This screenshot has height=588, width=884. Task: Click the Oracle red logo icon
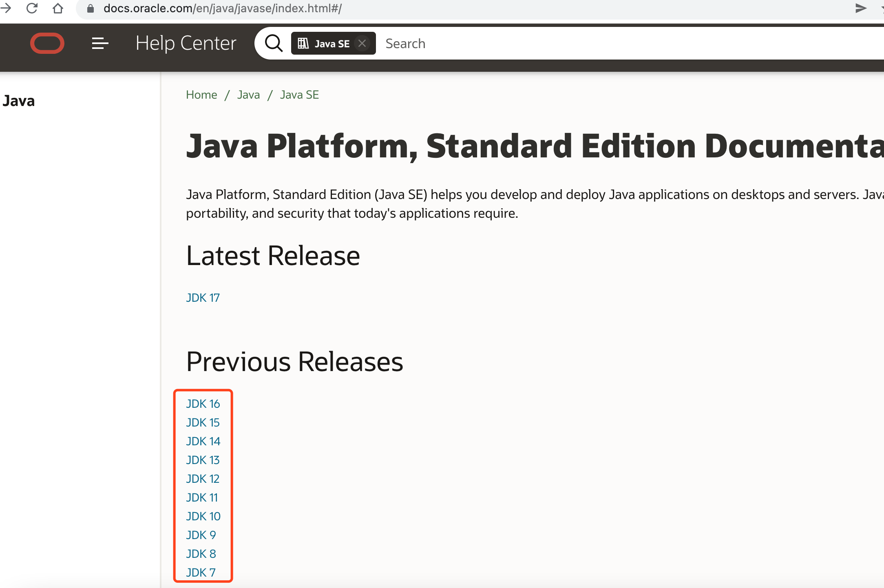[47, 43]
